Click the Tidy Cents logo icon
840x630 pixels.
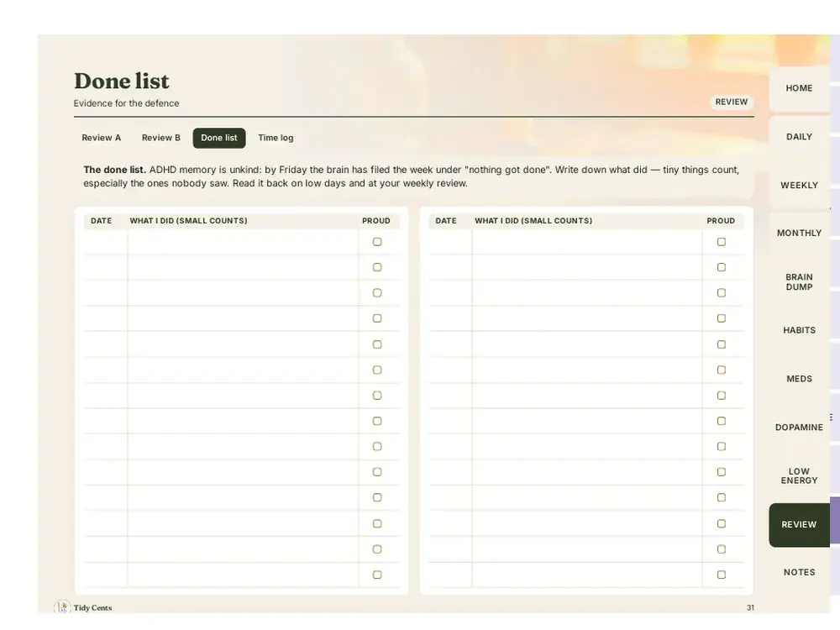tap(62, 607)
